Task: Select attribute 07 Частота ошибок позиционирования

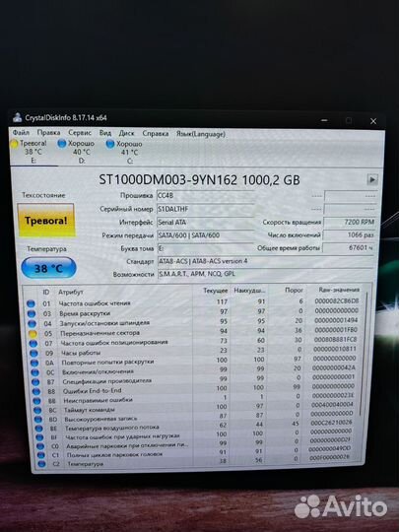Action: click(193, 342)
